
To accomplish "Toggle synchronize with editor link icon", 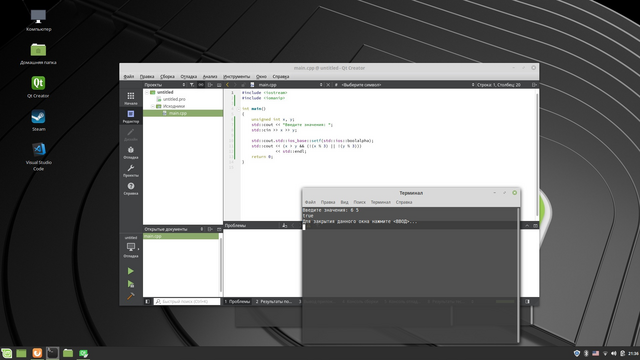I will click(x=201, y=84).
